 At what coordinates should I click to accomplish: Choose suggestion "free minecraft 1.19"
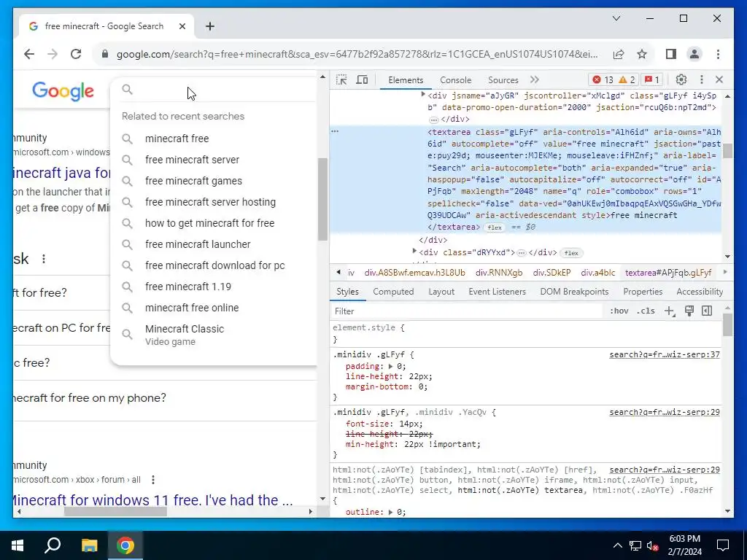187,287
